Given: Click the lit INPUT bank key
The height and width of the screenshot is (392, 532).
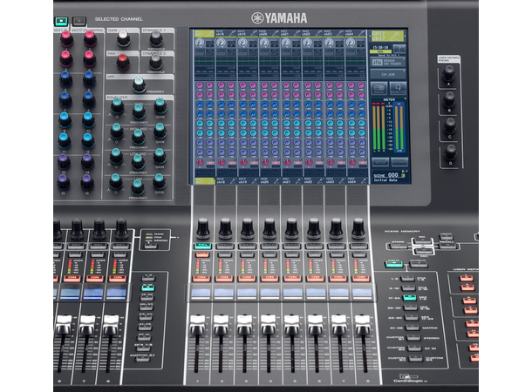Looking at the screenshot, I should (x=394, y=264).
